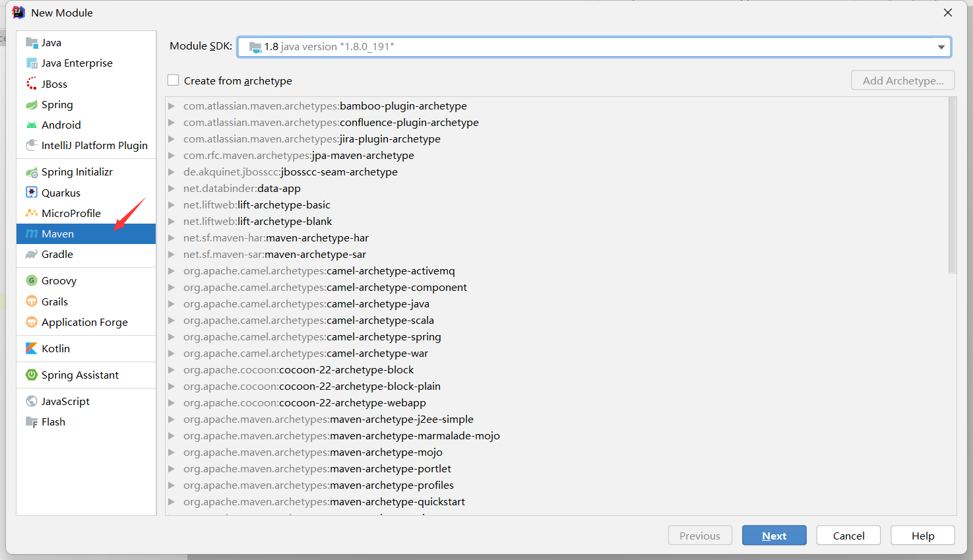
Task: Click the Kotlin K icon
Action: [32, 348]
